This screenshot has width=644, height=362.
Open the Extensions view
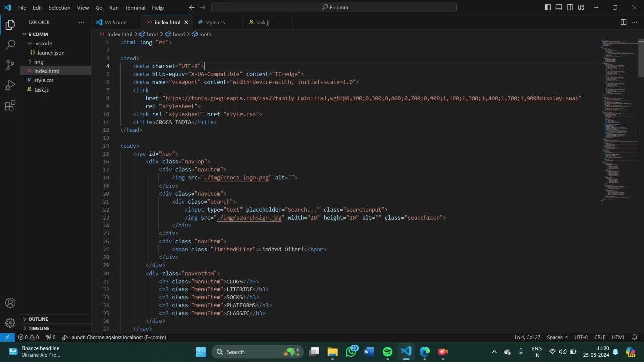click(x=10, y=106)
